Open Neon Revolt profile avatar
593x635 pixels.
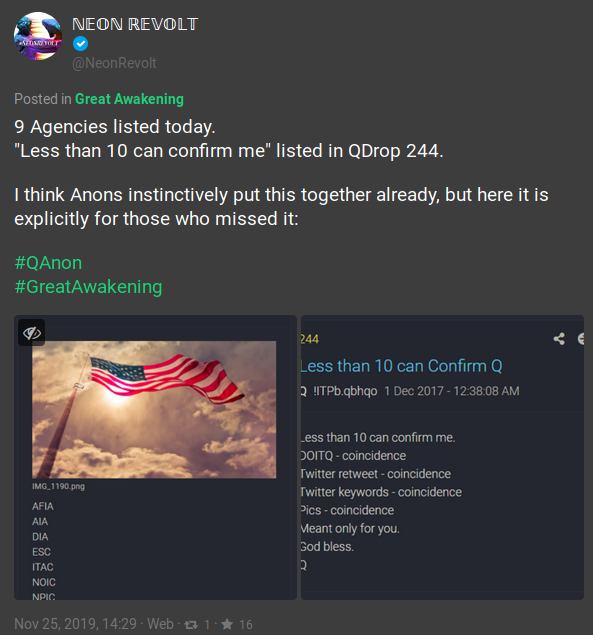tap(38, 36)
